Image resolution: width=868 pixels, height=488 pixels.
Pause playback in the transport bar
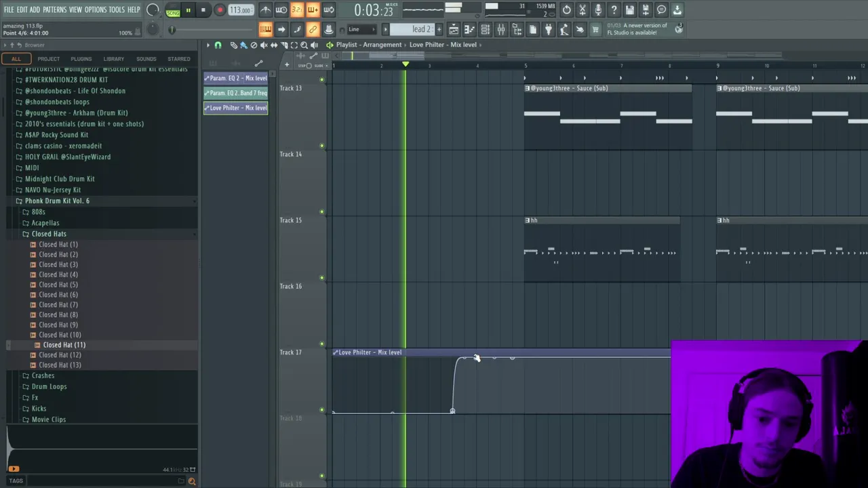point(188,10)
